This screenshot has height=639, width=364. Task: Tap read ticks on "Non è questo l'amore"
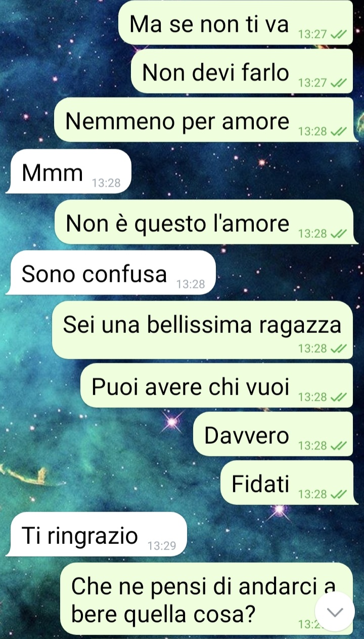(338, 234)
